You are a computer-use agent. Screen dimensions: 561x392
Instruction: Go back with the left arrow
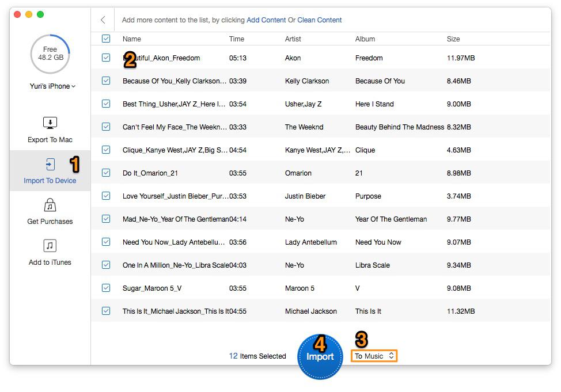[103, 20]
